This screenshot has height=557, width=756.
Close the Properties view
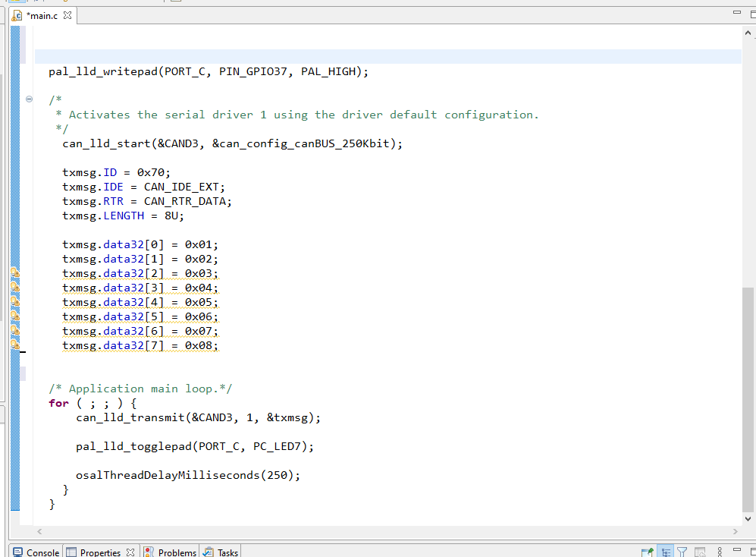pyautogui.click(x=130, y=552)
